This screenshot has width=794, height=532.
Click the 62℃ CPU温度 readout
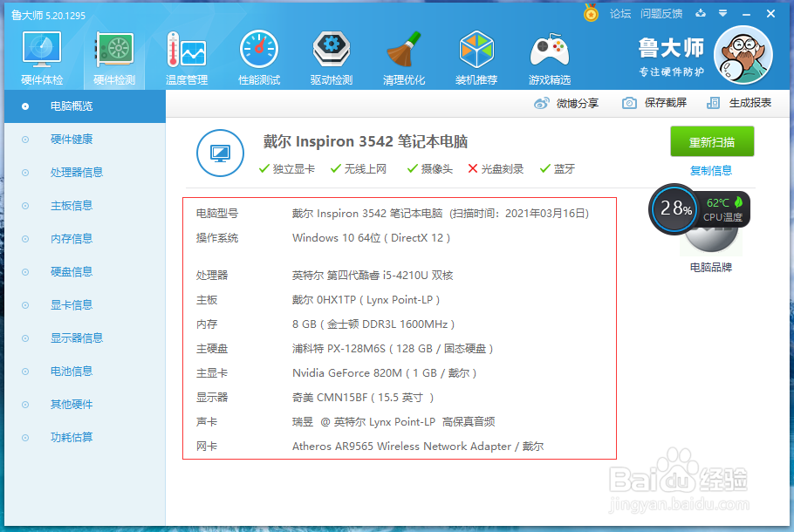point(722,209)
